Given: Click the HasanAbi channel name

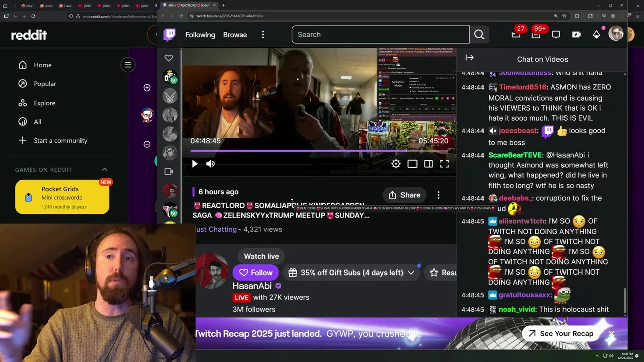Looking at the screenshot, I should (252, 286).
